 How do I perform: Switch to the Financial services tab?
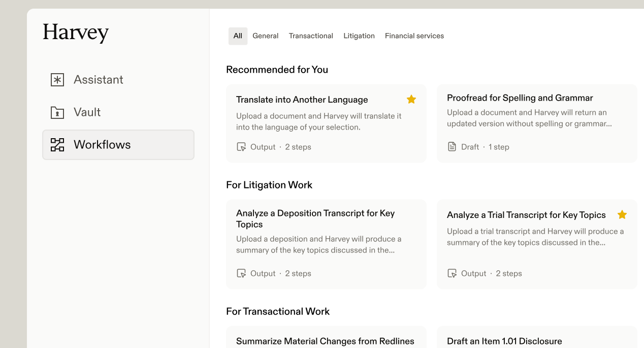coord(414,36)
